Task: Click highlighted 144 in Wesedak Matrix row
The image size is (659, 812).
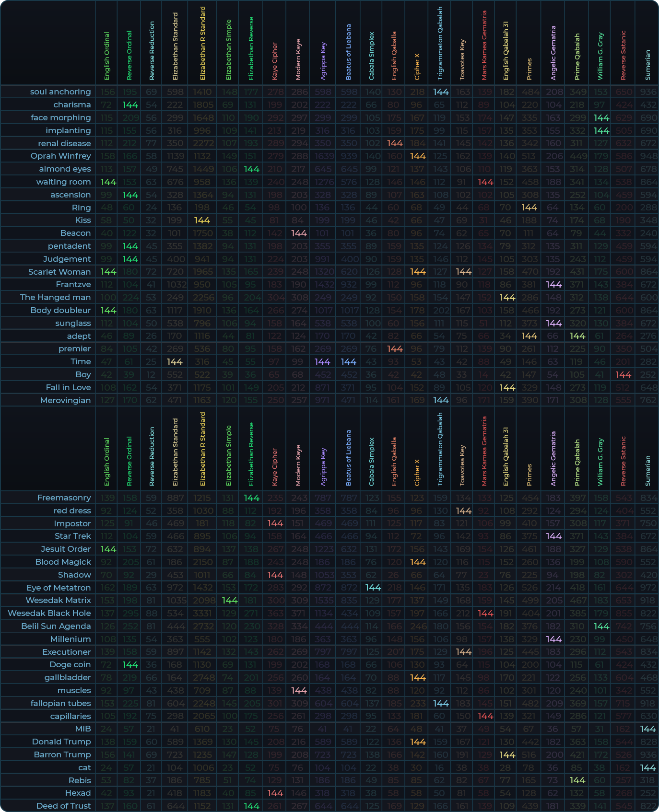Action: tap(229, 600)
